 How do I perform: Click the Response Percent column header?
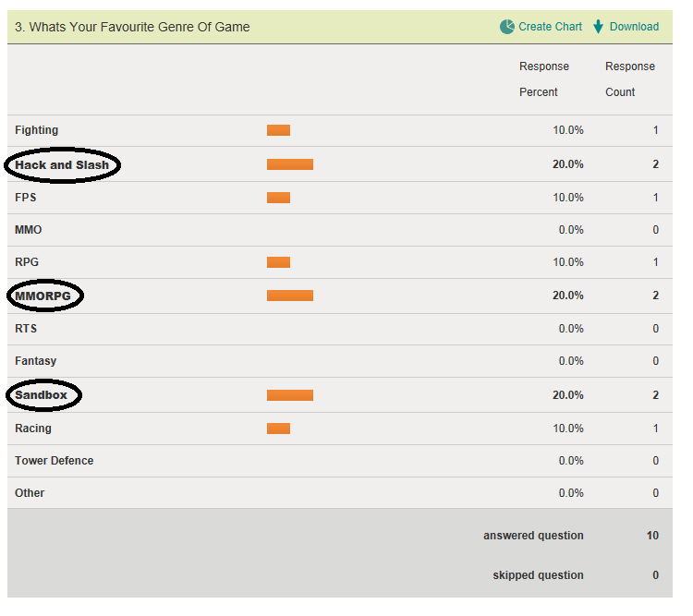click(x=544, y=79)
